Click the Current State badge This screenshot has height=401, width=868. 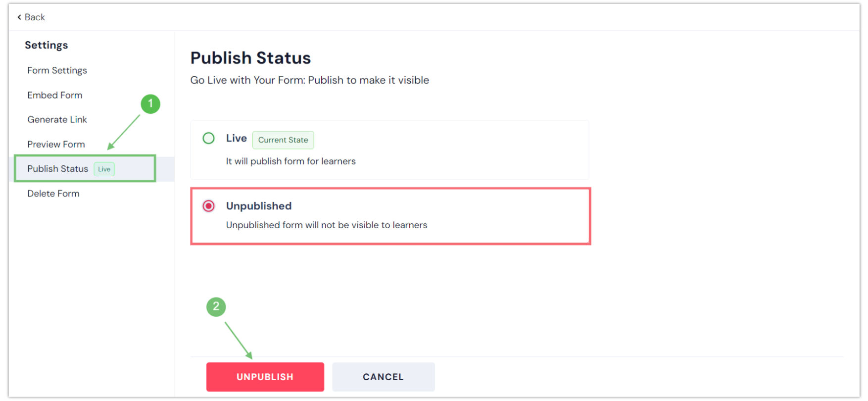pyautogui.click(x=283, y=140)
